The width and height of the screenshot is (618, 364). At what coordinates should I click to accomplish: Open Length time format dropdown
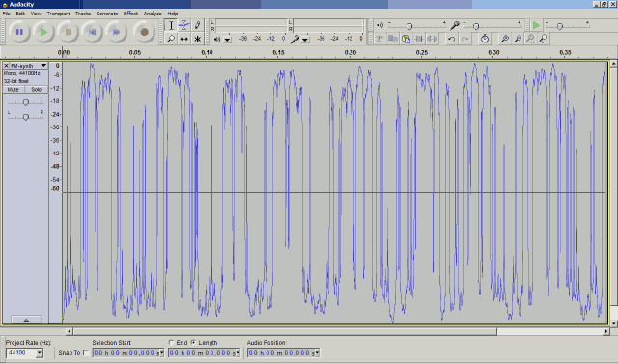tap(238, 353)
